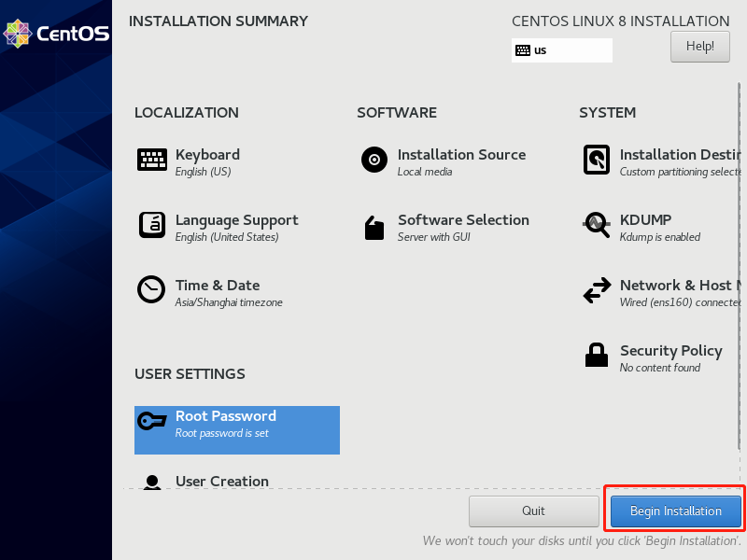Click the 'us' keyboard layout field
Screen dimensions: 747x560
562,50
